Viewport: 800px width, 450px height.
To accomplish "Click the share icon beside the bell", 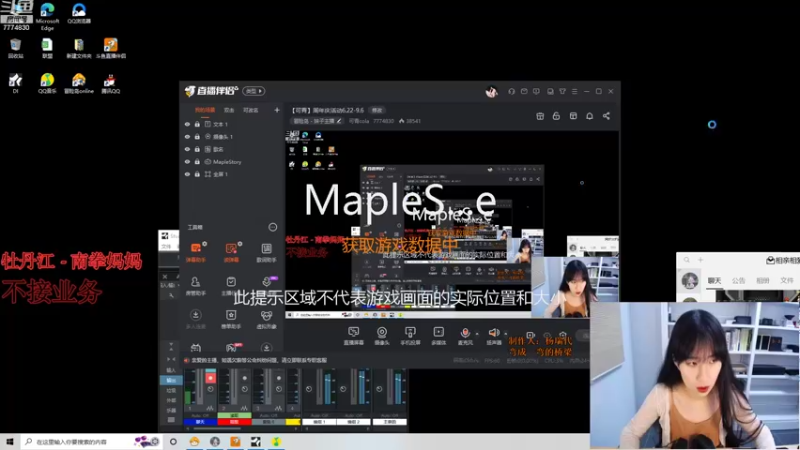I will tap(606, 116).
